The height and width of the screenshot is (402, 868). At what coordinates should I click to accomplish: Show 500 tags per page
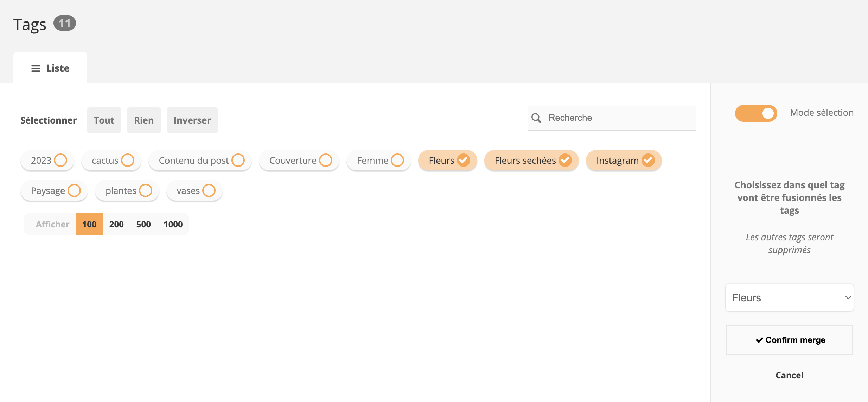point(143,224)
